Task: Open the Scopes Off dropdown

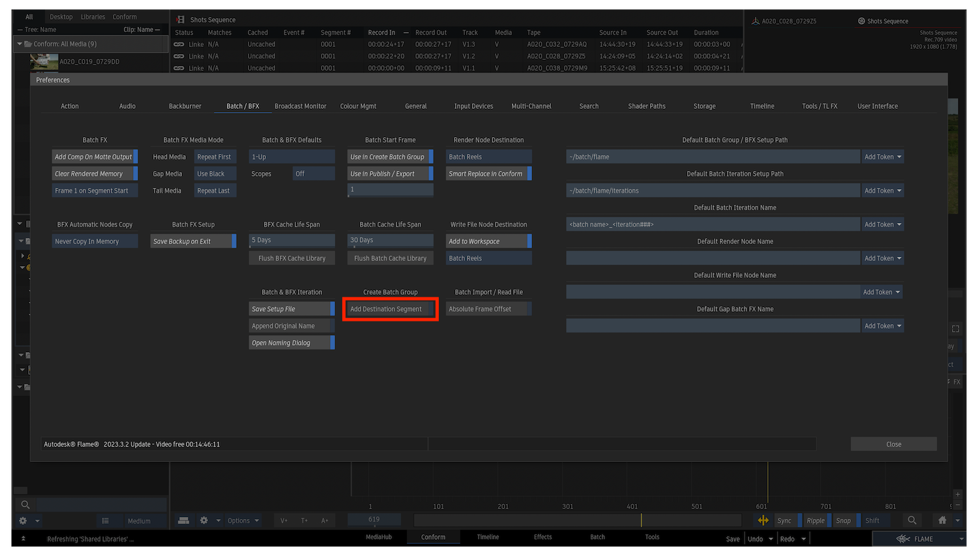Action: pos(314,173)
